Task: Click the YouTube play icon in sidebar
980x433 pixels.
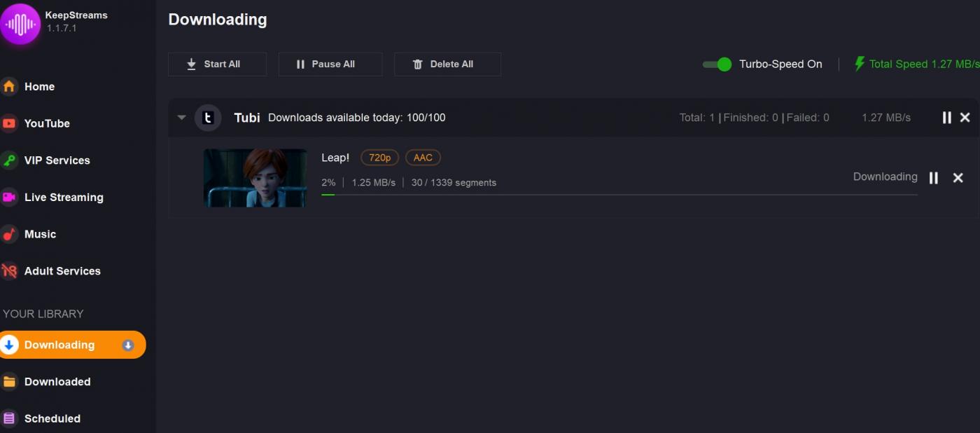Action: [8, 123]
